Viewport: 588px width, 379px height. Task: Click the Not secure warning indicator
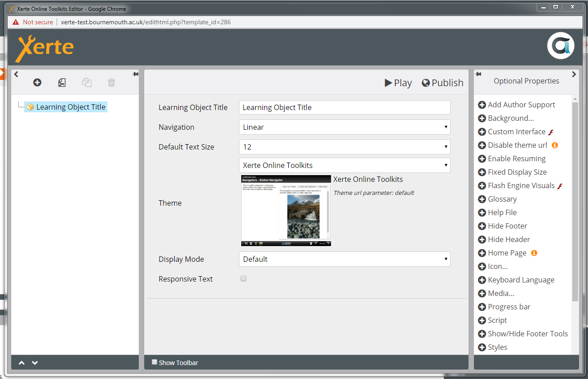pos(33,22)
